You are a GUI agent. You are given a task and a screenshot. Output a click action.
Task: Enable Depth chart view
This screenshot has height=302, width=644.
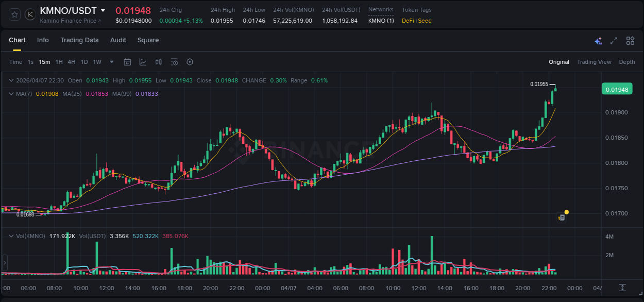(627, 62)
